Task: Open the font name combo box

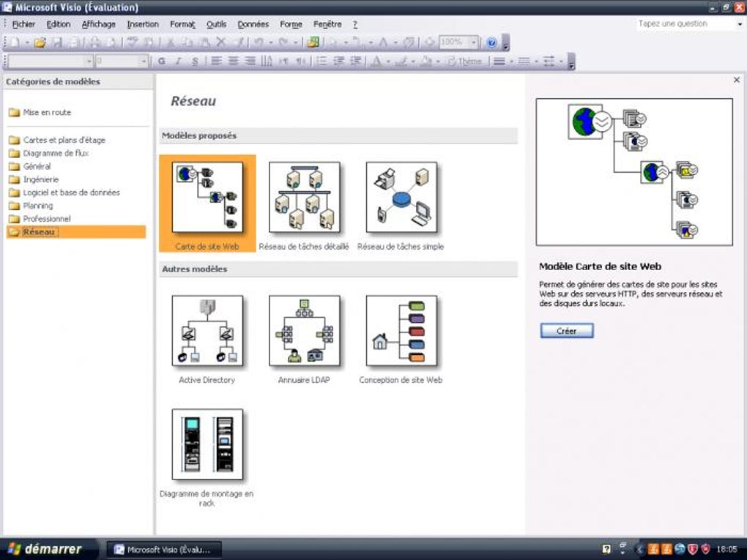Action: [51, 61]
